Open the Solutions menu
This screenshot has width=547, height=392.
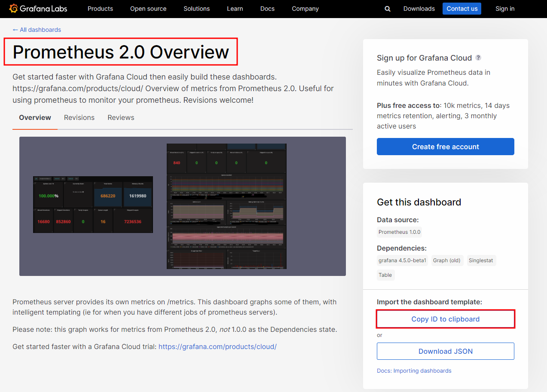pos(197,9)
